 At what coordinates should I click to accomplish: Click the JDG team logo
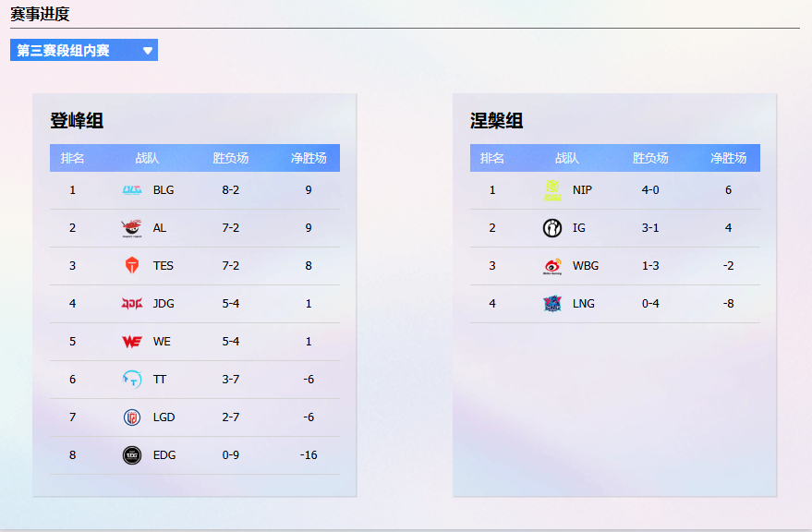point(132,304)
